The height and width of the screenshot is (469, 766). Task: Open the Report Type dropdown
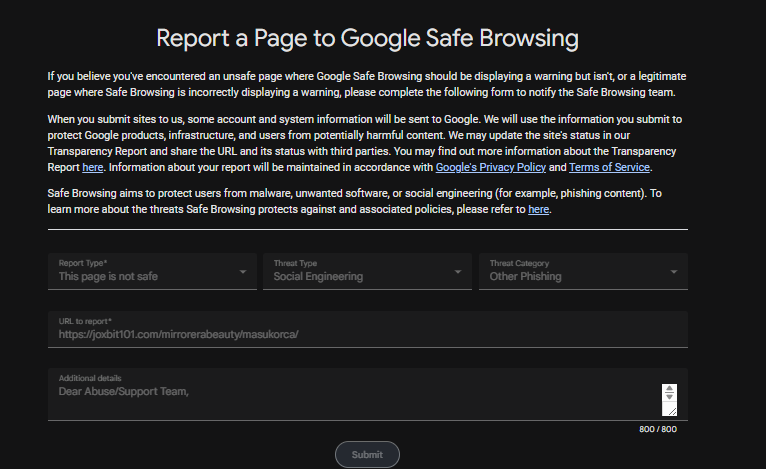pos(152,271)
